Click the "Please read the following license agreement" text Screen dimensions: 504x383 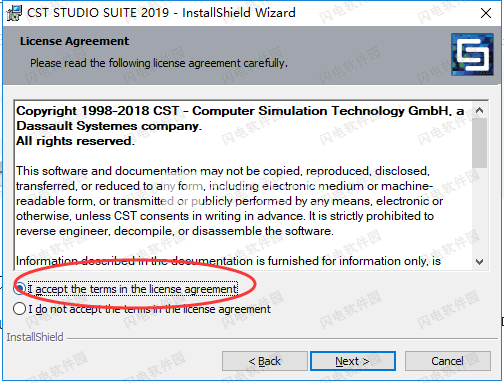pyautogui.click(x=159, y=63)
